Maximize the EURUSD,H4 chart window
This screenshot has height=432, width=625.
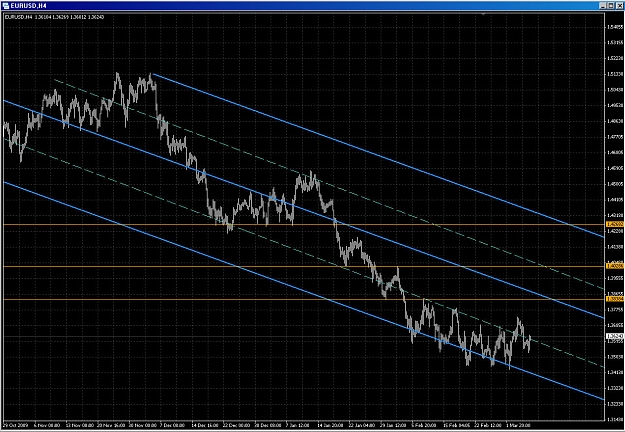pos(611,6)
